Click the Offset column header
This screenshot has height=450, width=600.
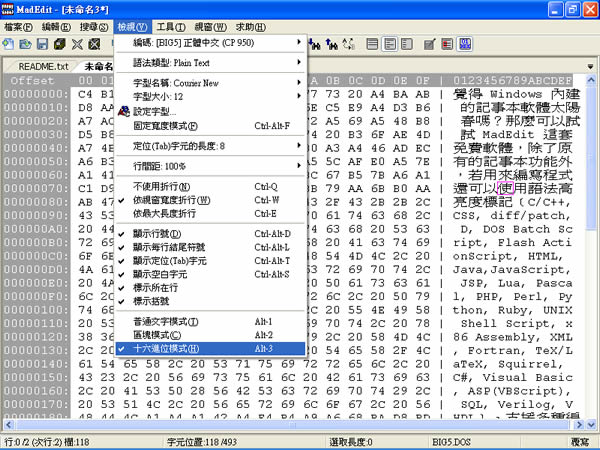tap(32, 80)
